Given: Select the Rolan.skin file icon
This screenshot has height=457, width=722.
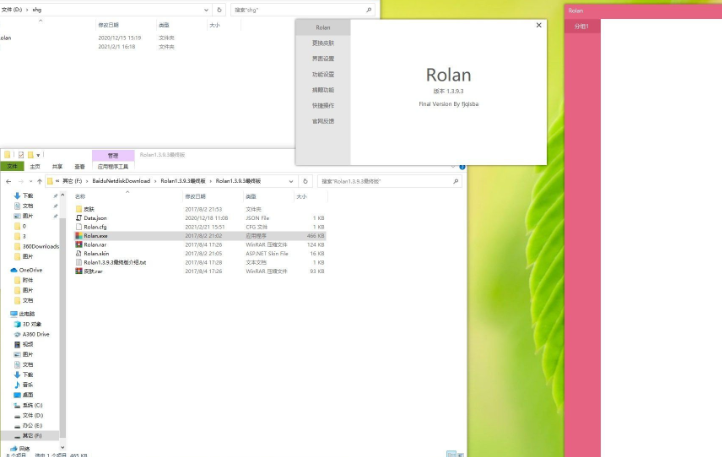Looking at the screenshot, I should (79, 253).
